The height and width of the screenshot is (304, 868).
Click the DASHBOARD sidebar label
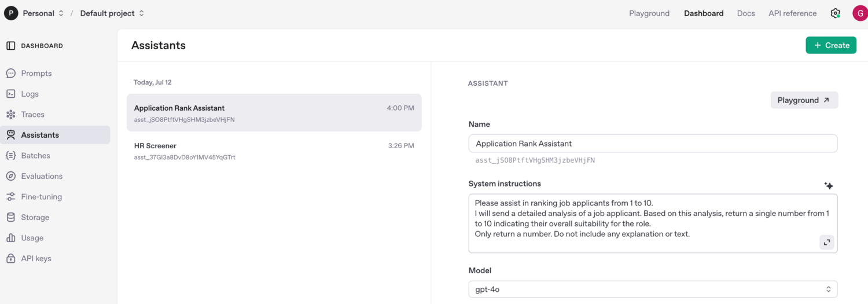click(x=42, y=46)
